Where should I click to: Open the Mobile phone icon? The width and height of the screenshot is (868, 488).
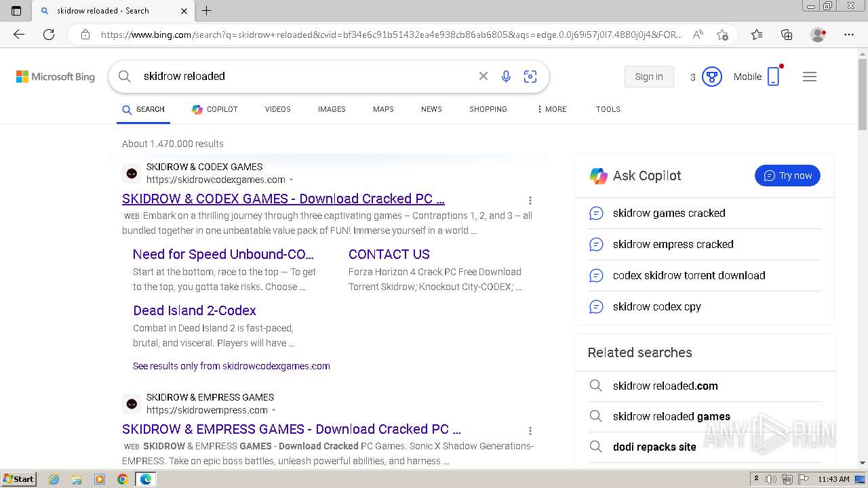click(x=774, y=76)
